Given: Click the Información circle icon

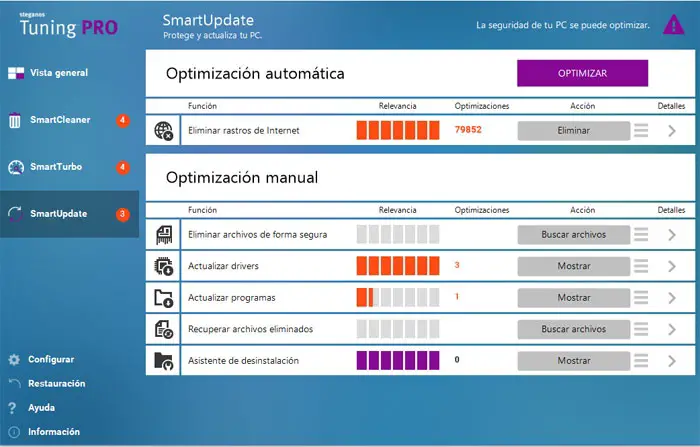Looking at the screenshot, I should pyautogui.click(x=14, y=432).
